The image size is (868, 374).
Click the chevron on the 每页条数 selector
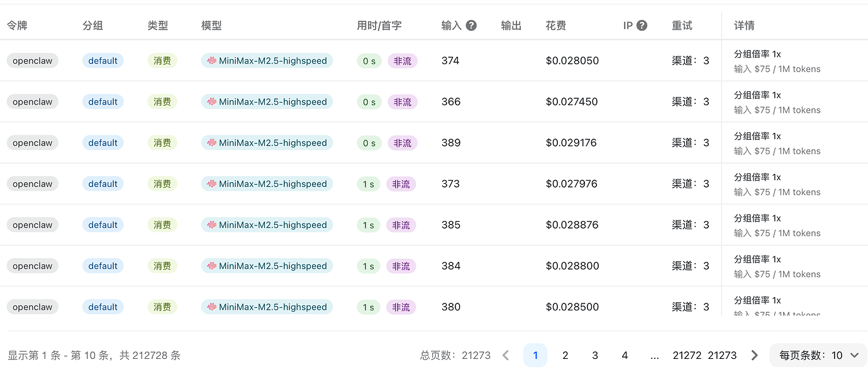coord(854,355)
